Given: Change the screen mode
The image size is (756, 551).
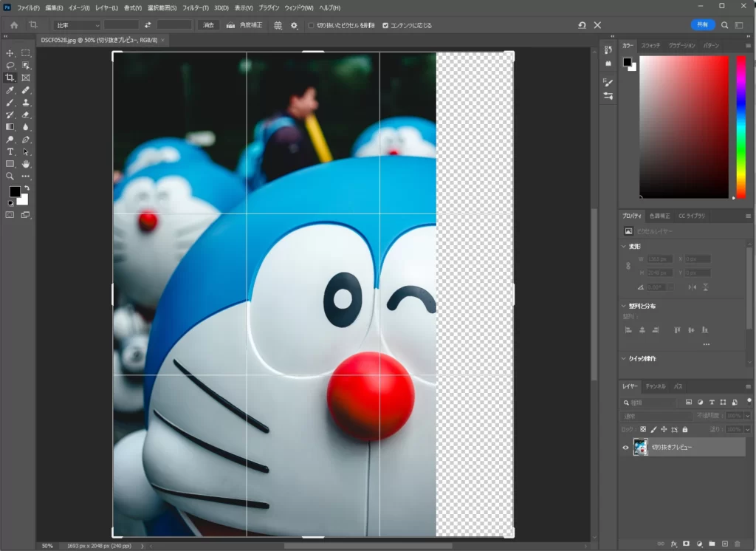Looking at the screenshot, I should click(x=26, y=215).
